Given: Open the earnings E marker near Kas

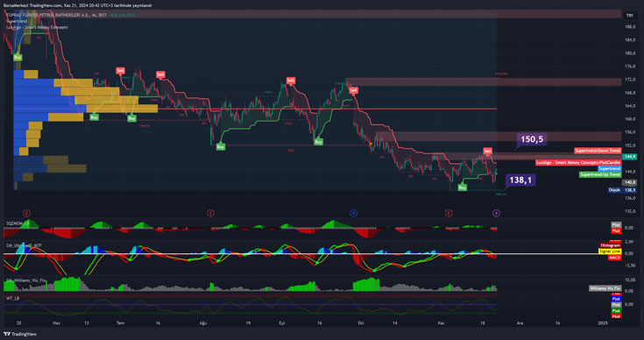Looking at the screenshot, I should (449, 213).
